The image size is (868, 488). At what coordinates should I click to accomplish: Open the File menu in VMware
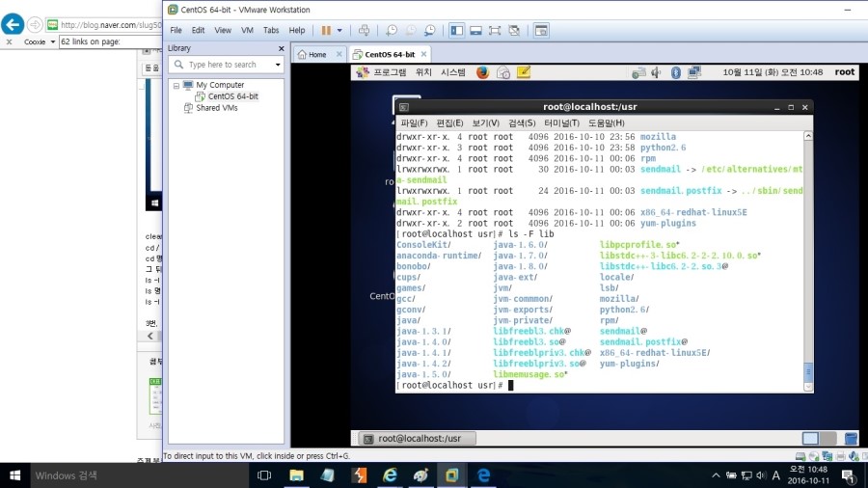point(176,31)
